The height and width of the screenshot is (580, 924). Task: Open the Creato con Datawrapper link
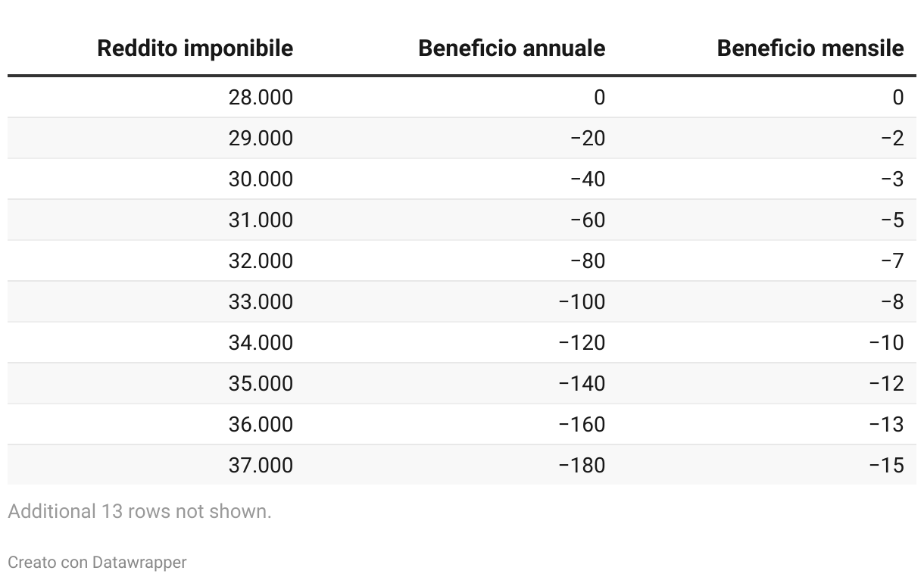pyautogui.click(x=97, y=563)
